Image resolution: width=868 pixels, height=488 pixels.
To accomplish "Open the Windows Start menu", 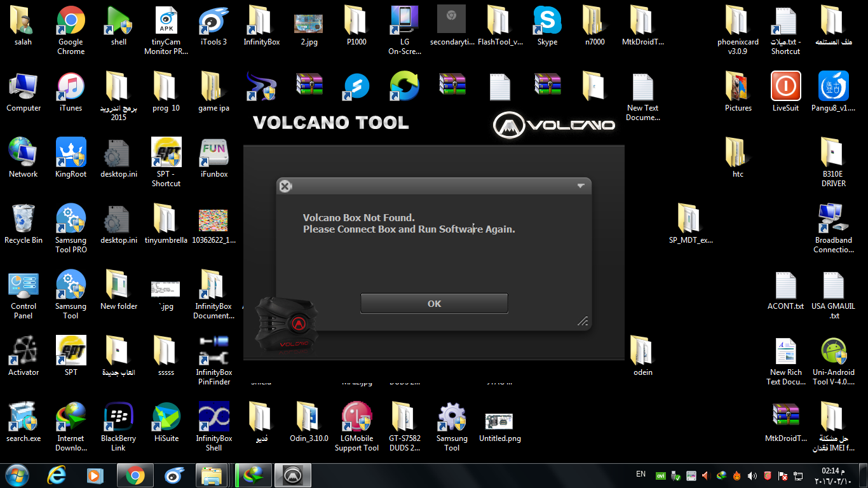I will [17, 475].
